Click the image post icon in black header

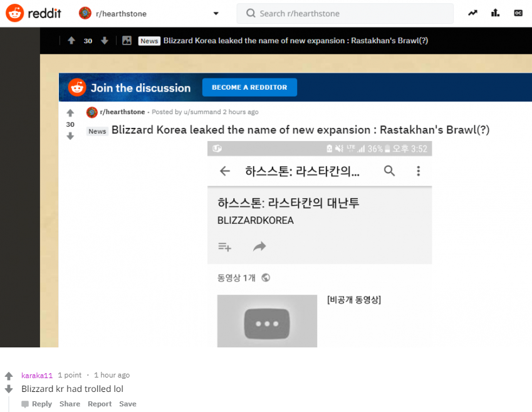[127, 41]
